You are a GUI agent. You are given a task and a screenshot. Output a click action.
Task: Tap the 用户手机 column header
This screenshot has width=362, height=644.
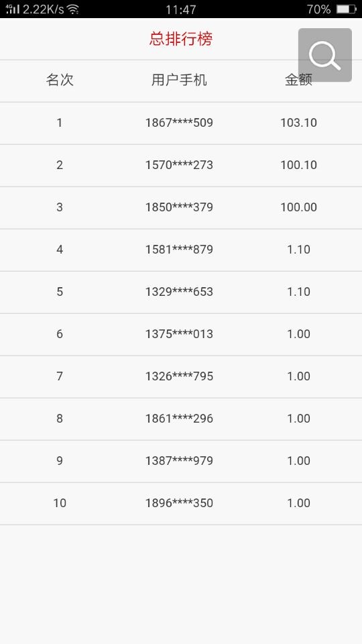179,80
